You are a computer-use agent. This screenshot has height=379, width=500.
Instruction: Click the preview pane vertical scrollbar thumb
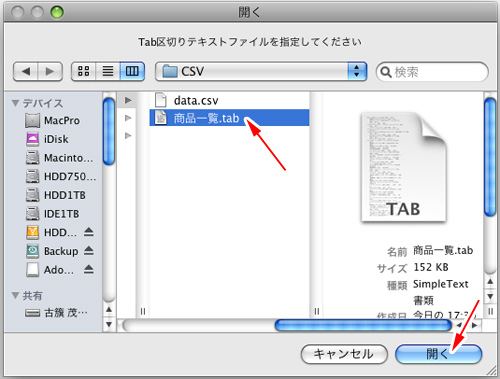pos(490,157)
